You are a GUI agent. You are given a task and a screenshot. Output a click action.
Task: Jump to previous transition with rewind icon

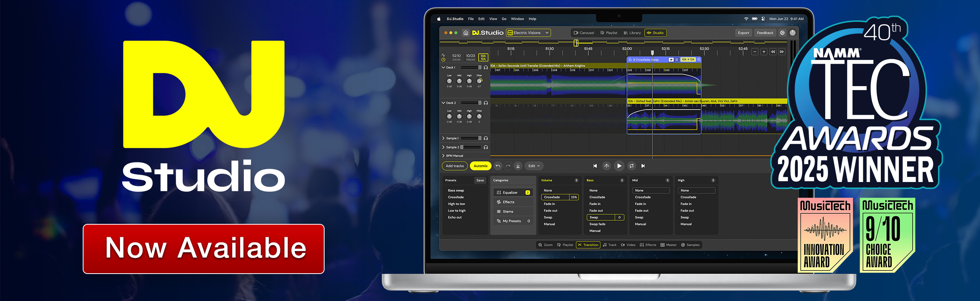coord(773,52)
